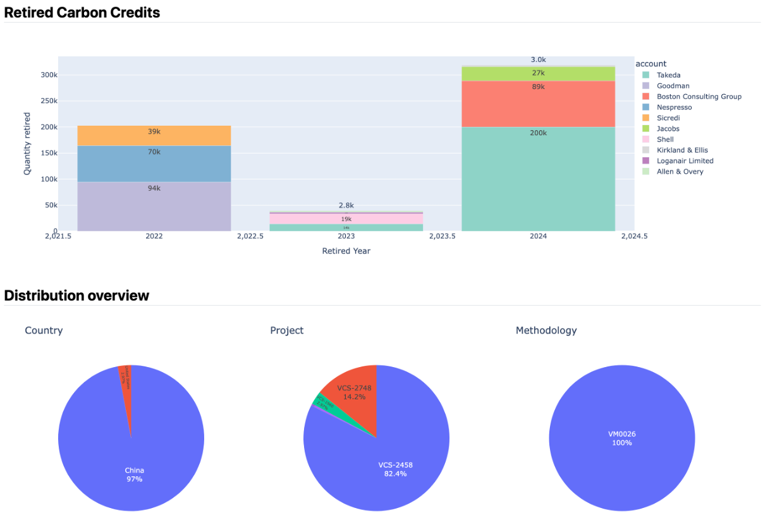Viewport: 775px width, 532px height.
Task: Click the 19k pink segment in 2023
Action: pyautogui.click(x=346, y=218)
